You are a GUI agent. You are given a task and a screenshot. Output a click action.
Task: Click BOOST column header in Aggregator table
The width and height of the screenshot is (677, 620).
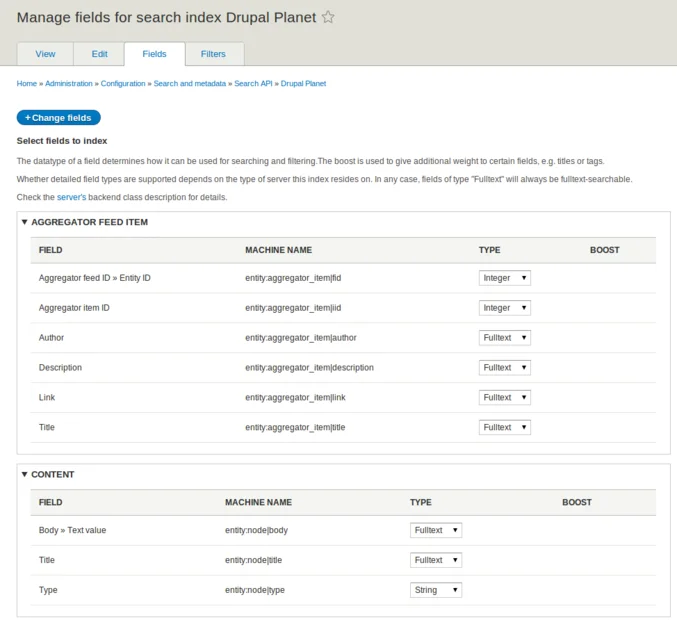point(605,250)
